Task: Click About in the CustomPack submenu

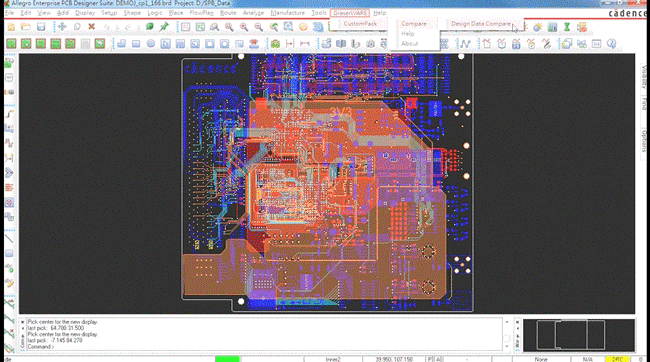Action: pos(410,44)
